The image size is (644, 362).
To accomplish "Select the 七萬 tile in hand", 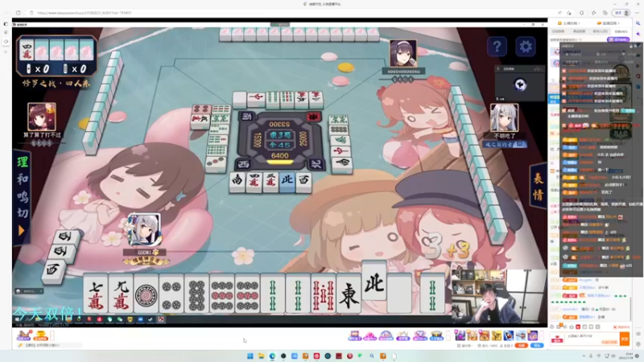I will (x=96, y=294).
